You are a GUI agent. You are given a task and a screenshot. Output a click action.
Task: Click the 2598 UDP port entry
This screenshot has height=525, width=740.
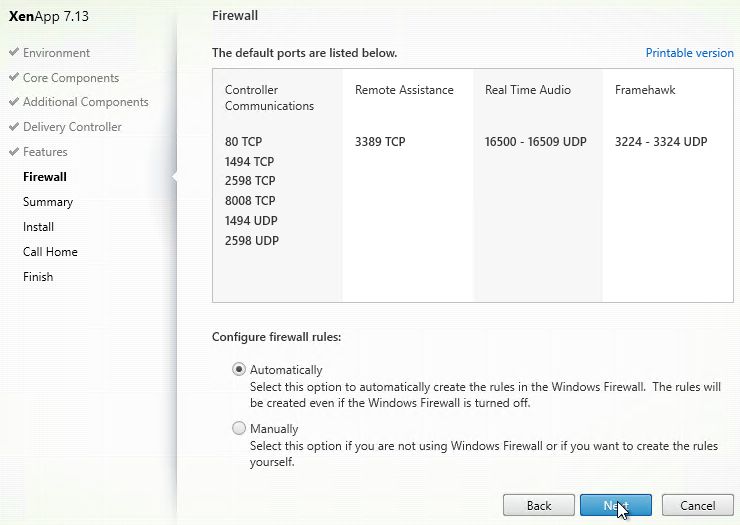[252, 241]
